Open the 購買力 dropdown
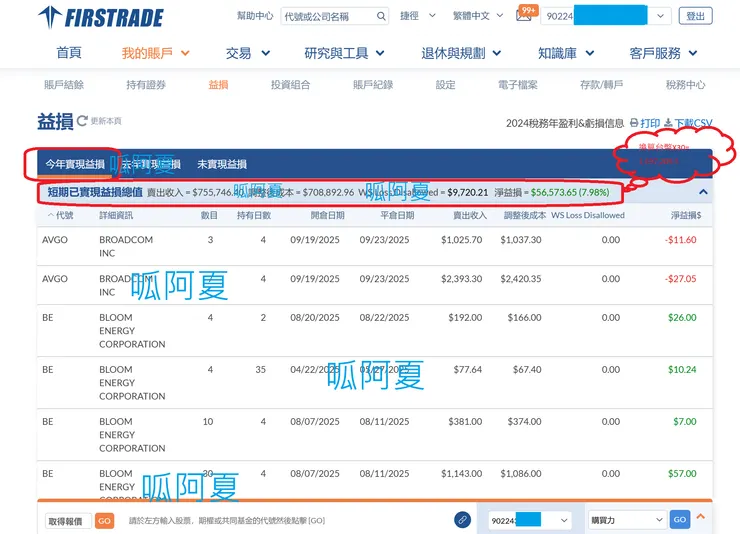This screenshot has width=740, height=534. point(627,520)
